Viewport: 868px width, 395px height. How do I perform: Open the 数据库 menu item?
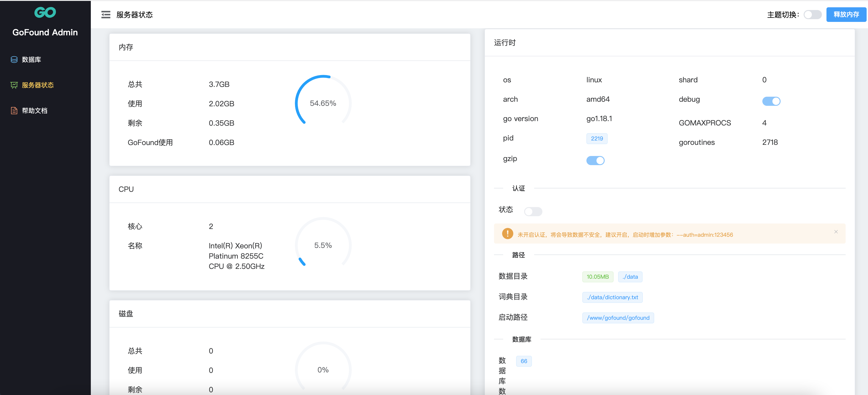[31, 60]
